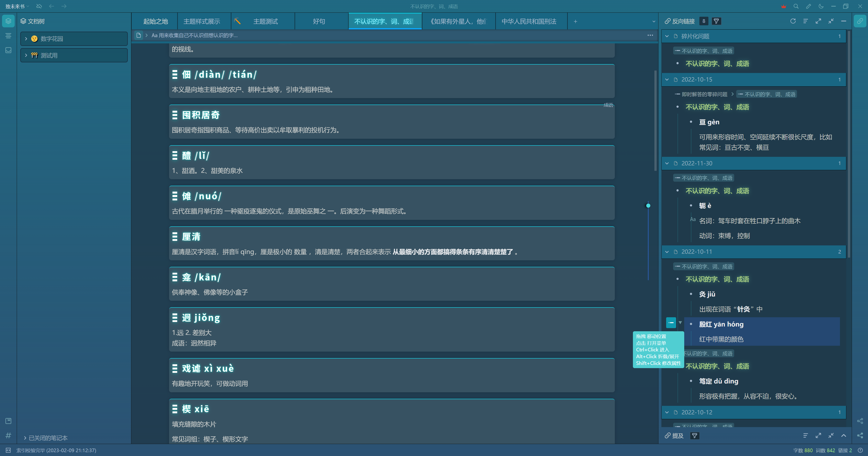868x456 pixels.
Task: Open the backlink filter icon
Action: 716,21
